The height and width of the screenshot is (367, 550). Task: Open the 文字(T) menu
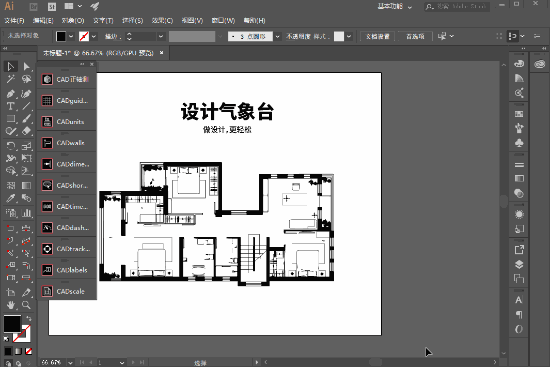coord(103,21)
